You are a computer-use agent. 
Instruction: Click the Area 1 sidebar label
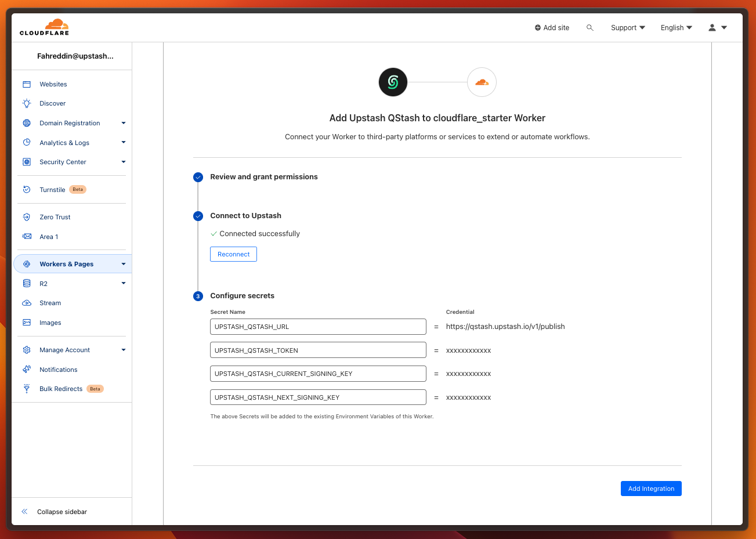pyautogui.click(x=49, y=237)
